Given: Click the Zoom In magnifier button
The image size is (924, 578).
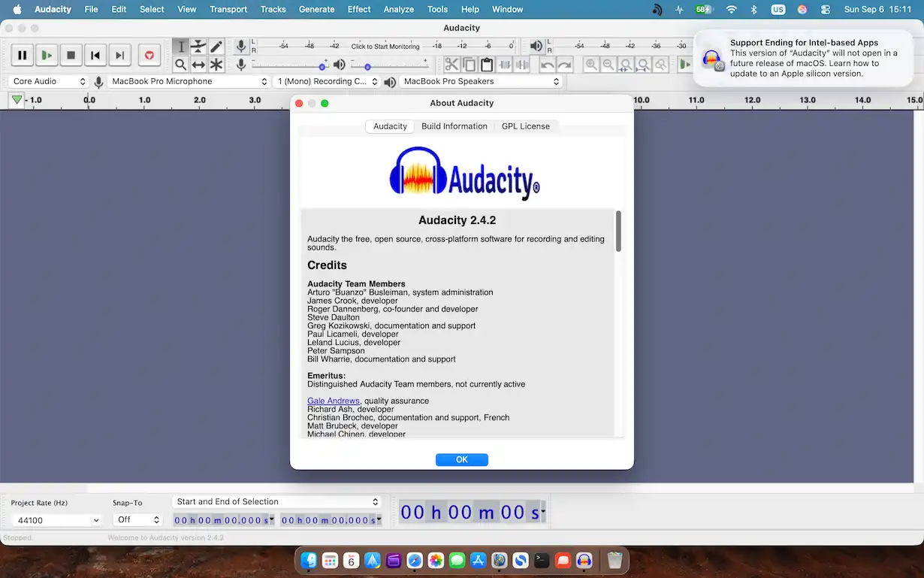Looking at the screenshot, I should tap(591, 65).
